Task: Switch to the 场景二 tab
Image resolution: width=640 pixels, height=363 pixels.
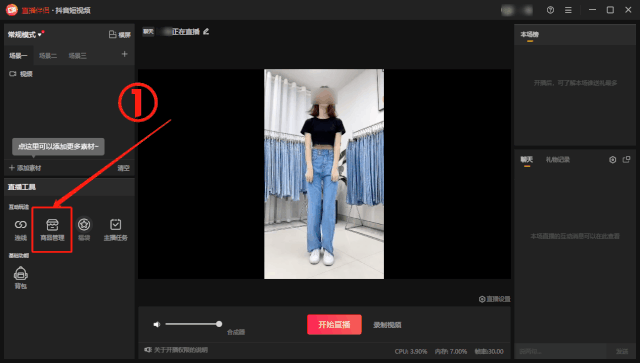Action: pos(48,56)
